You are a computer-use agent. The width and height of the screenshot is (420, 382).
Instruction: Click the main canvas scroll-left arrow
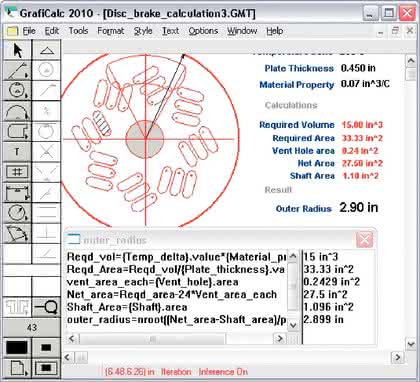(x=68, y=358)
